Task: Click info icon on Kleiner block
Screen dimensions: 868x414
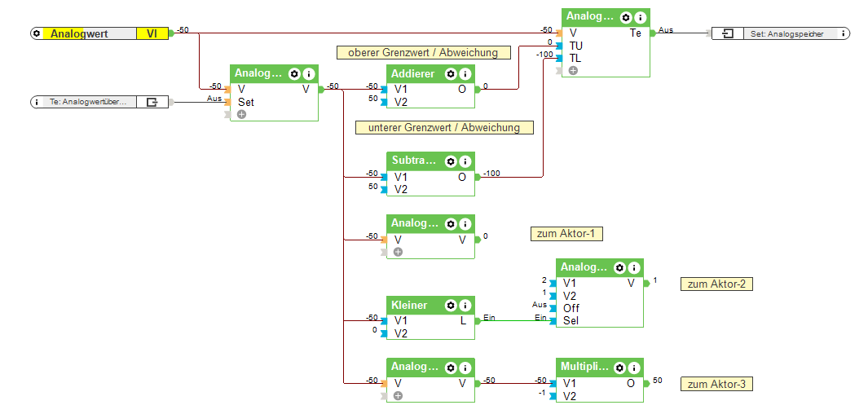Action: 465,305
